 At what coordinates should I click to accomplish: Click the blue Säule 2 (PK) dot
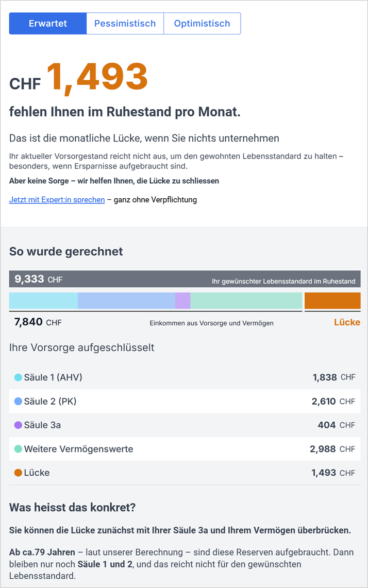[x=18, y=401]
